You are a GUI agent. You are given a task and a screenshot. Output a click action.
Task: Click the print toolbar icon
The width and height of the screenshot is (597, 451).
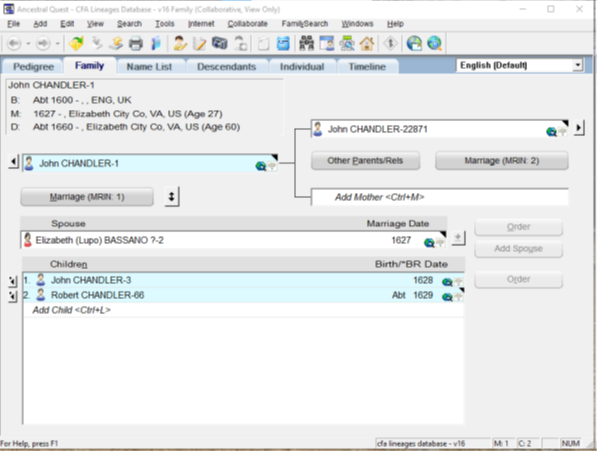pyautogui.click(x=136, y=43)
